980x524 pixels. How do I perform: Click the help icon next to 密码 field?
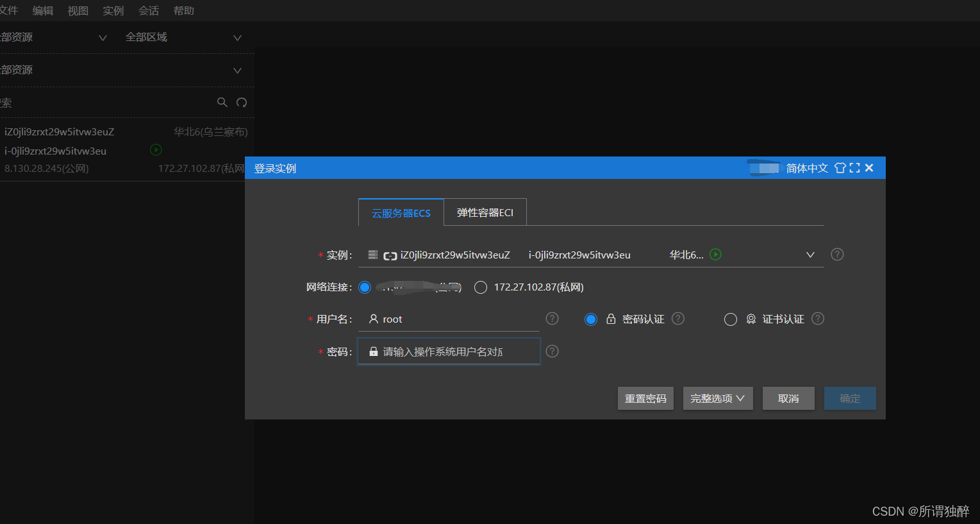552,351
